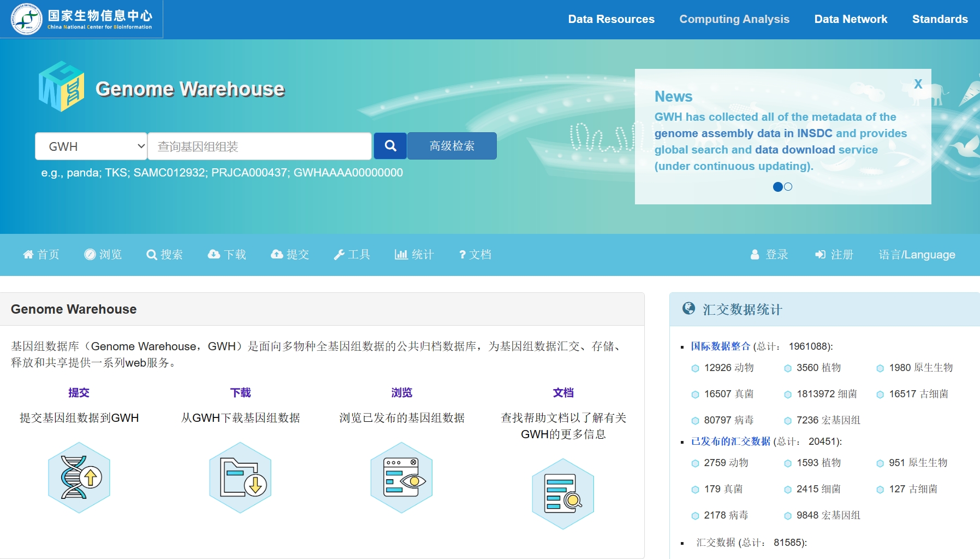Viewport: 980px width, 559px height.
Task: Click the 文档 heading link
Action: (x=563, y=392)
